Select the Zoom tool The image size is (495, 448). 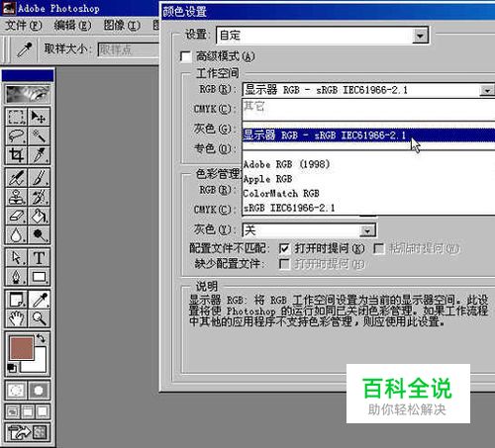coord(39,318)
